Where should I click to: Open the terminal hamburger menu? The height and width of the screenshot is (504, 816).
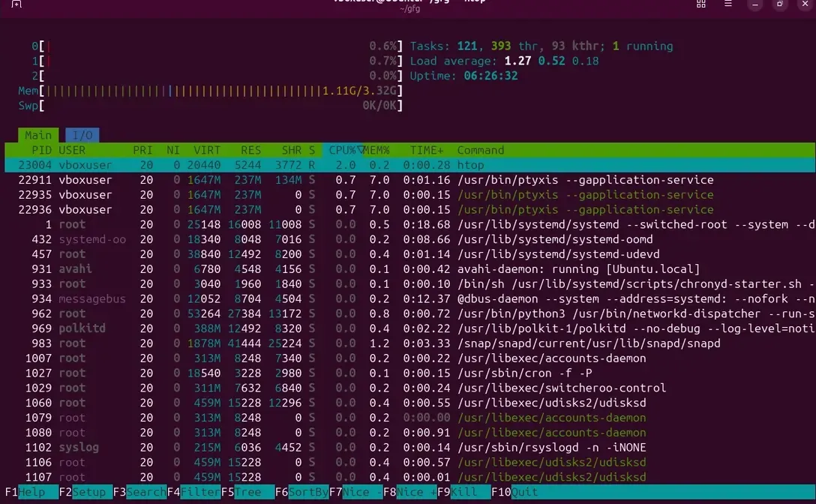[x=728, y=4]
